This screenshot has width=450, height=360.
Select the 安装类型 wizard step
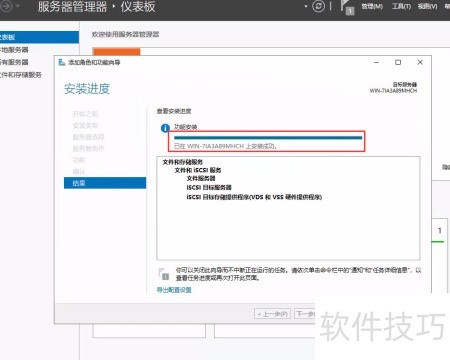coord(85,126)
